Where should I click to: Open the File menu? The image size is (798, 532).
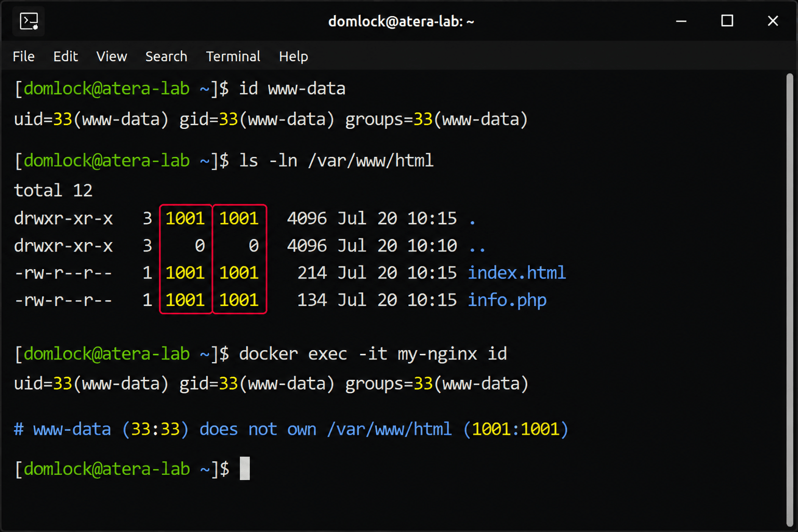23,56
